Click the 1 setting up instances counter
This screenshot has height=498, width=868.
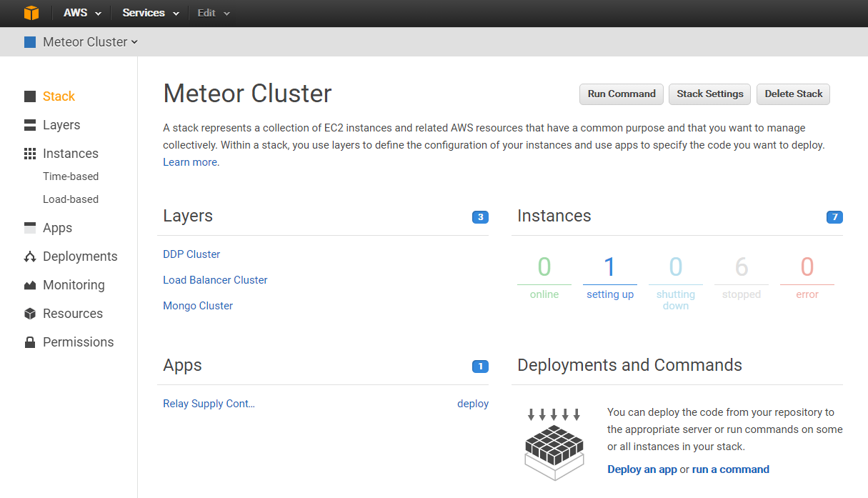click(610, 278)
